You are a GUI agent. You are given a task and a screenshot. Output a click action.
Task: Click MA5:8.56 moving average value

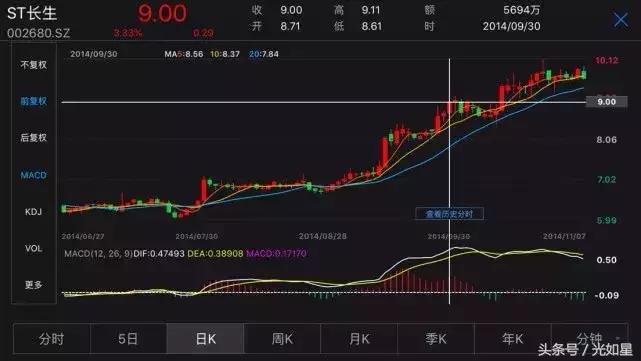(x=184, y=54)
